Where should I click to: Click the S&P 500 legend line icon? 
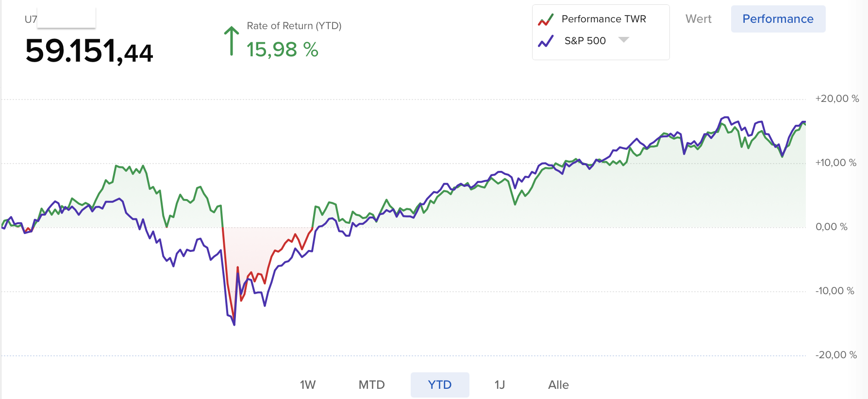tap(546, 41)
